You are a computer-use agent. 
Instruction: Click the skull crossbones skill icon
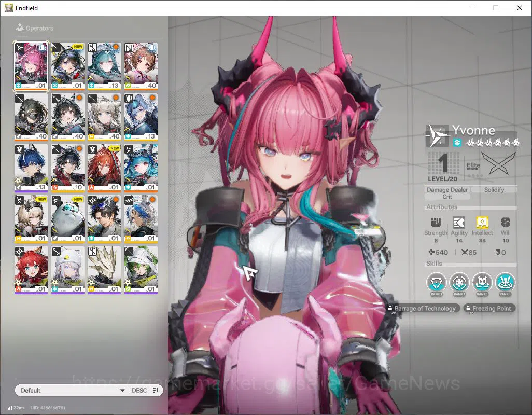(x=482, y=282)
